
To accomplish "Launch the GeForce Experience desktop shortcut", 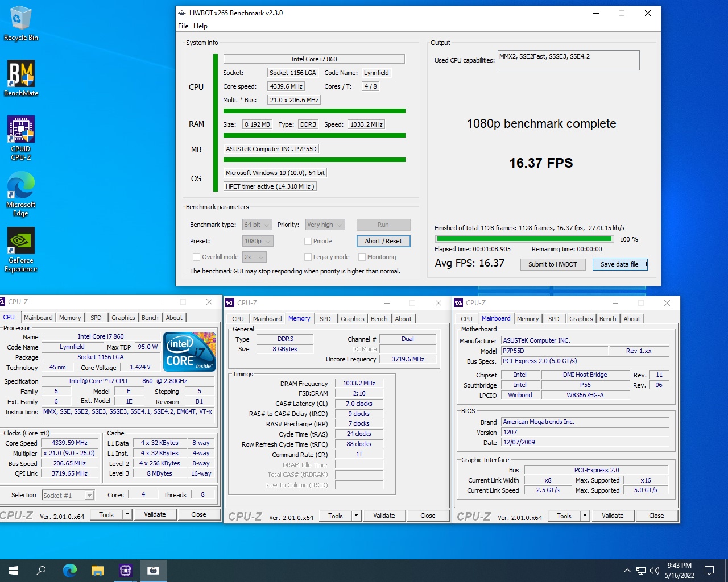I will point(21,250).
